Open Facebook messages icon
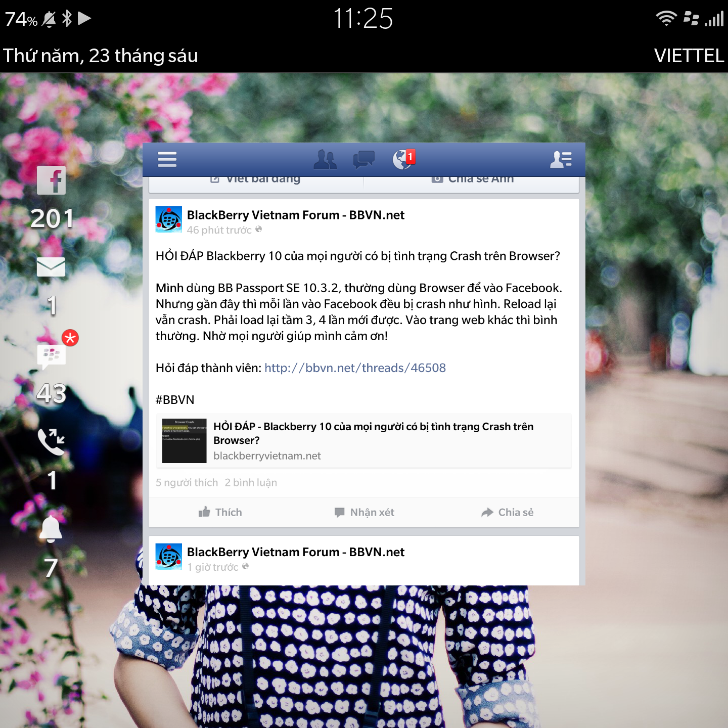The height and width of the screenshot is (728, 728). coord(364,159)
